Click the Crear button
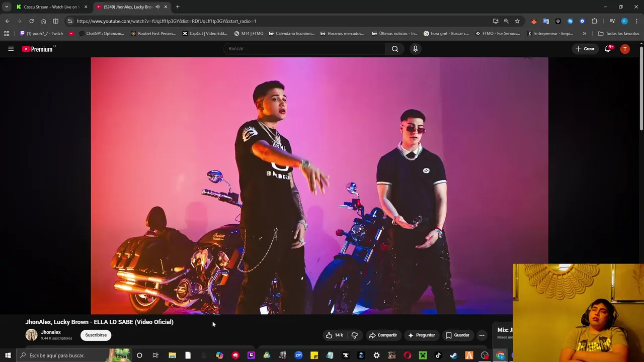This screenshot has width=644, height=362. tap(585, 49)
